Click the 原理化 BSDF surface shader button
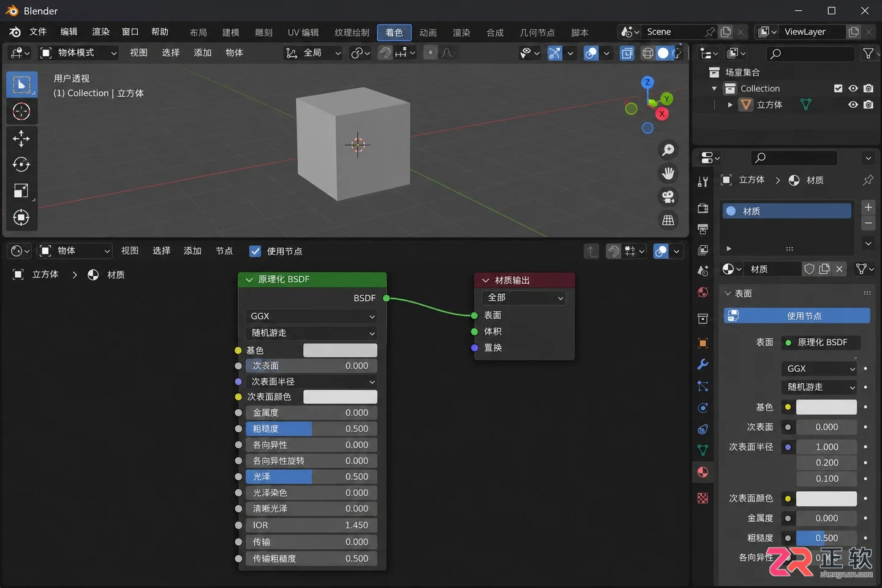The image size is (882, 588). click(x=821, y=342)
